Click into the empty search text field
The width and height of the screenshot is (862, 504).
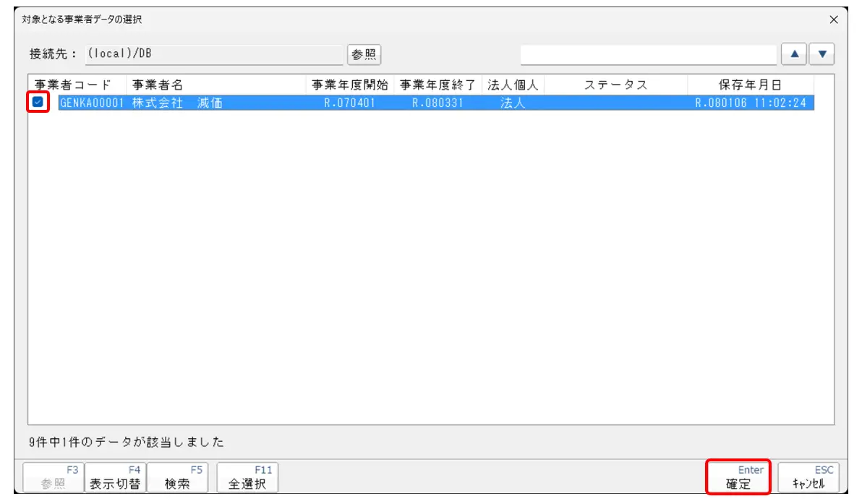pos(648,54)
